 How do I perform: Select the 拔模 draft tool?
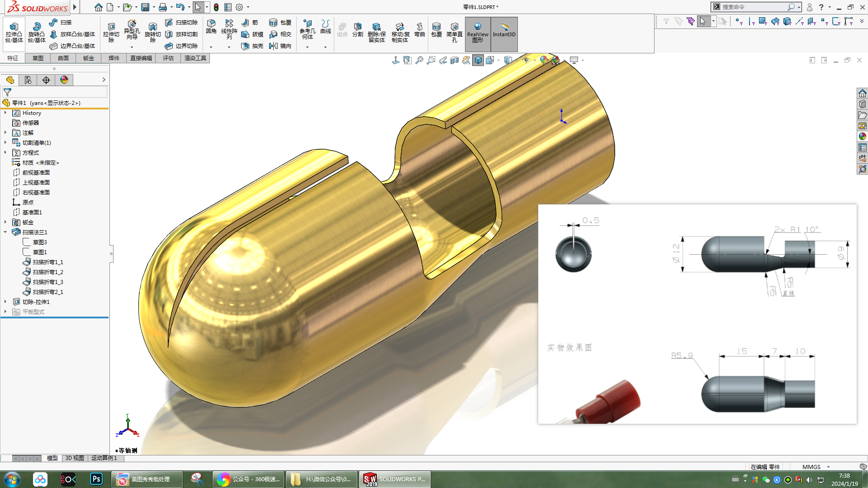pos(252,34)
